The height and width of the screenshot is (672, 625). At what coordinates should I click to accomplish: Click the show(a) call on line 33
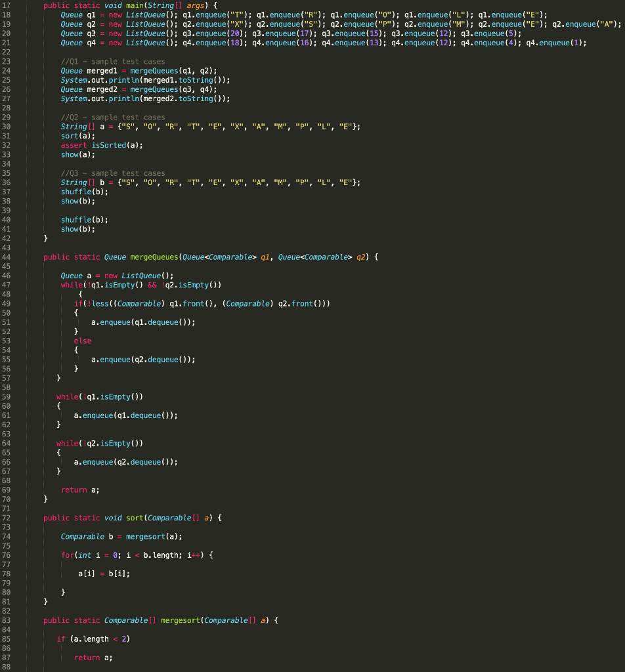click(x=76, y=154)
